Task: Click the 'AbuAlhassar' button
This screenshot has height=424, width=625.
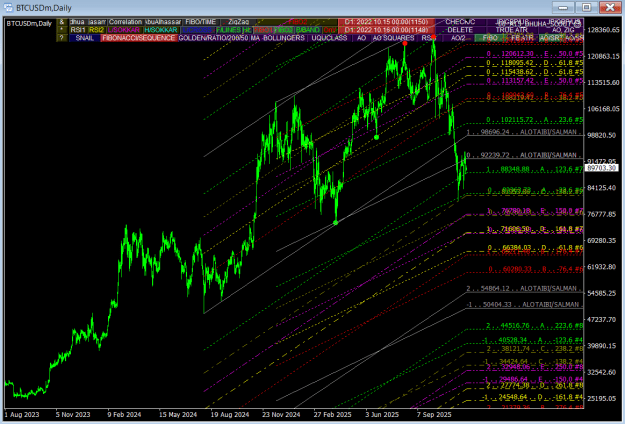Action: pyautogui.click(x=163, y=22)
